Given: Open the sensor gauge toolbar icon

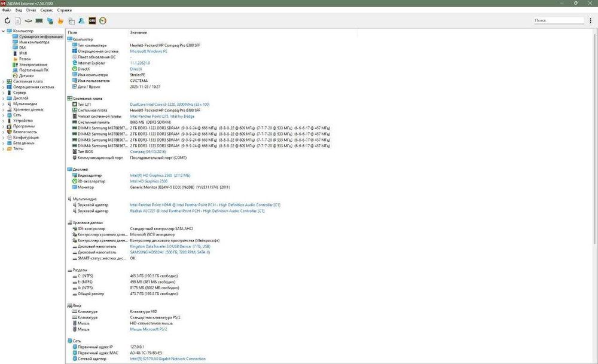Looking at the screenshot, I should click(103, 21).
